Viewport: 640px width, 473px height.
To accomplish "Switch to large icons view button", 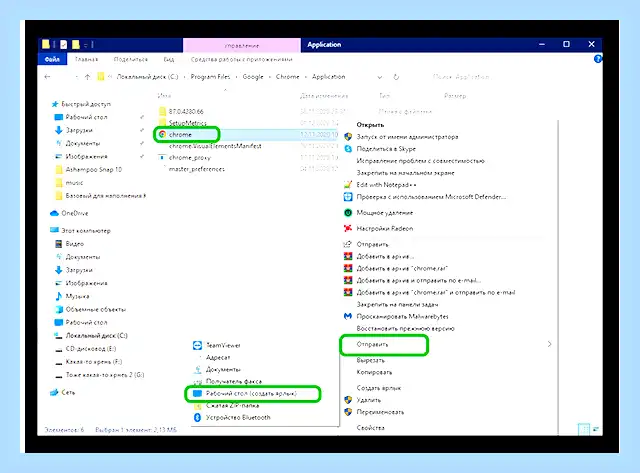I will (596, 429).
